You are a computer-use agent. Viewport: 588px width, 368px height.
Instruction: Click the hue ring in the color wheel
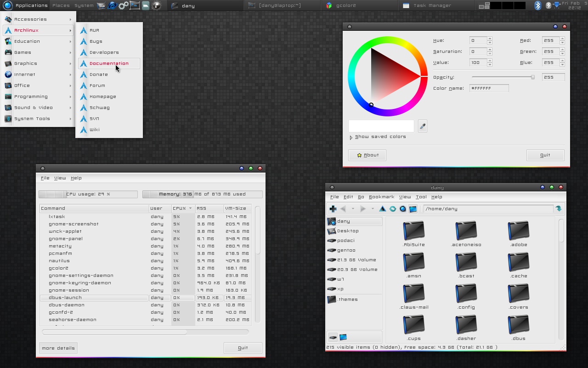[387, 40]
